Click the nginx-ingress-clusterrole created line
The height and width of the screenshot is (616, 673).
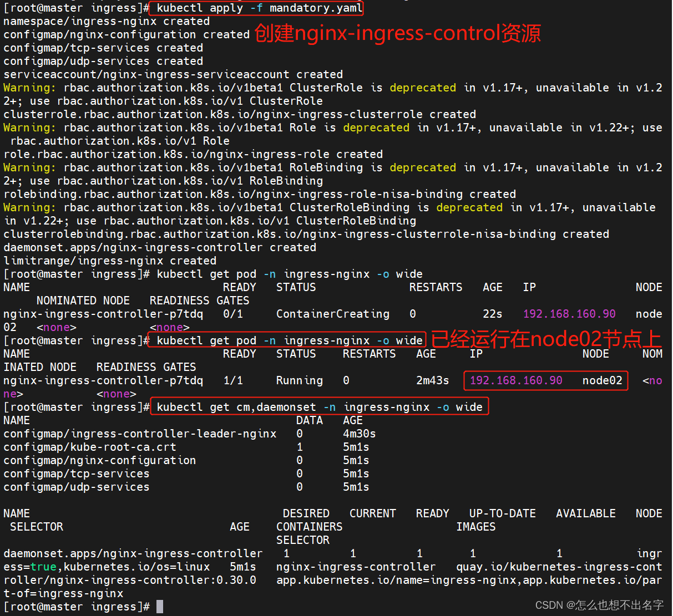click(x=240, y=114)
